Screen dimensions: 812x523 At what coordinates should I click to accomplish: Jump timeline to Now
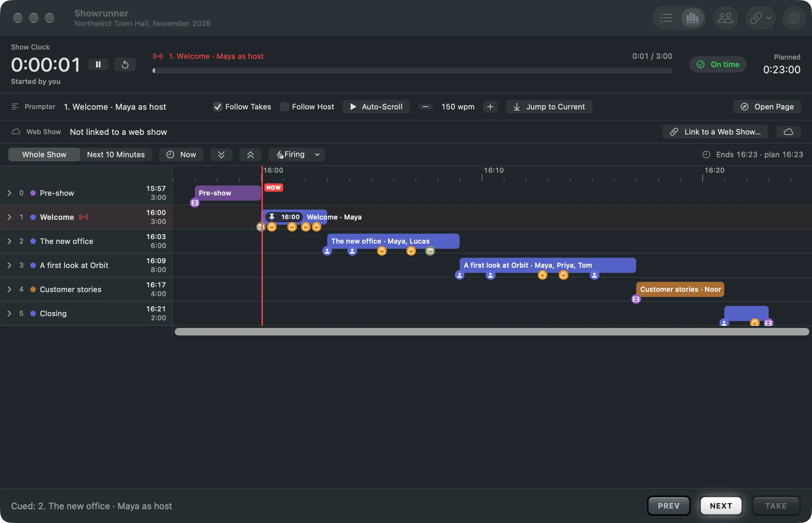(181, 154)
